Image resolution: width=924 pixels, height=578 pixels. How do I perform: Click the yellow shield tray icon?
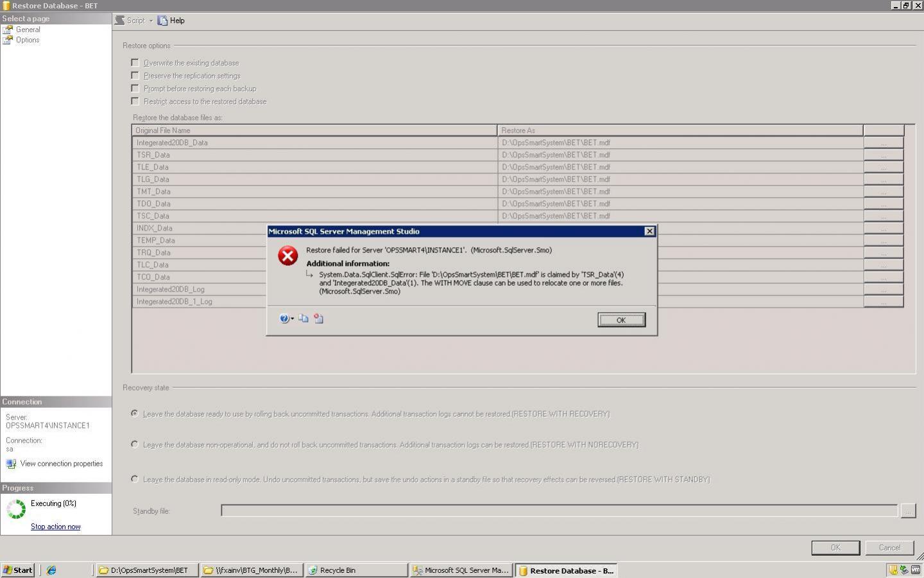893,570
